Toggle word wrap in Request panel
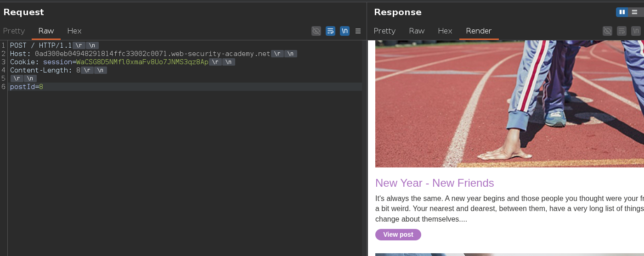The image size is (644, 256). coord(330,31)
